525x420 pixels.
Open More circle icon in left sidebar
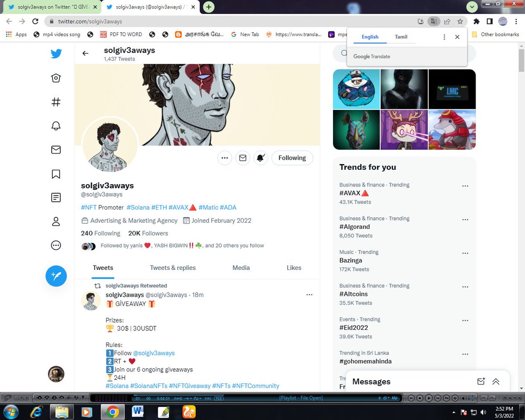coord(56,245)
